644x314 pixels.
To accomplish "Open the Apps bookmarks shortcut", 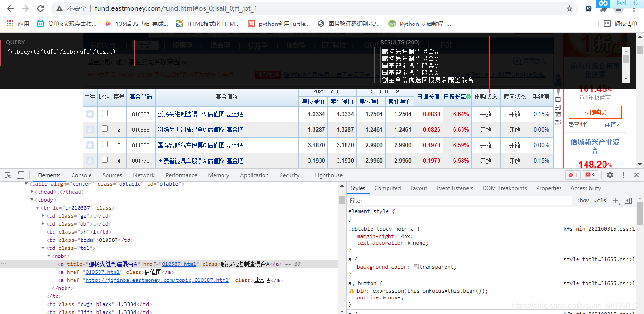I will click(x=18, y=24).
